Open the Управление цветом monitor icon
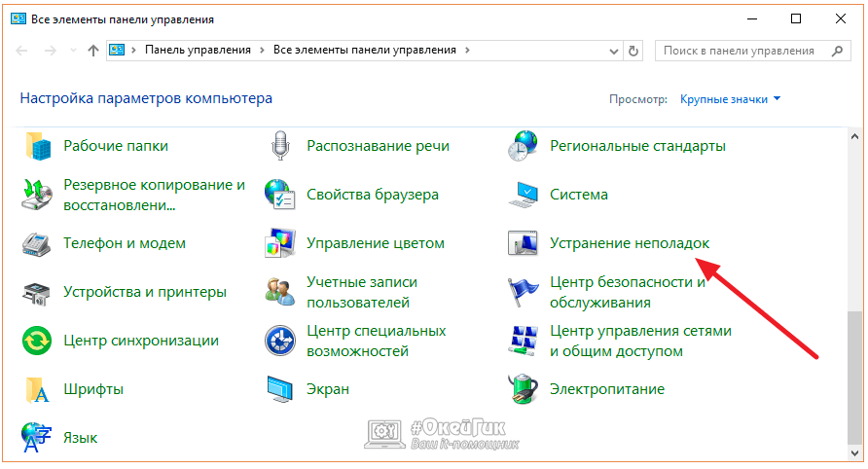 pos(279,243)
